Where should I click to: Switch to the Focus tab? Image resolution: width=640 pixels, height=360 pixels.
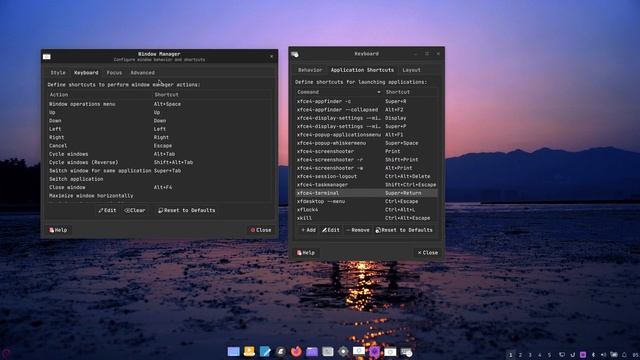pyautogui.click(x=114, y=73)
